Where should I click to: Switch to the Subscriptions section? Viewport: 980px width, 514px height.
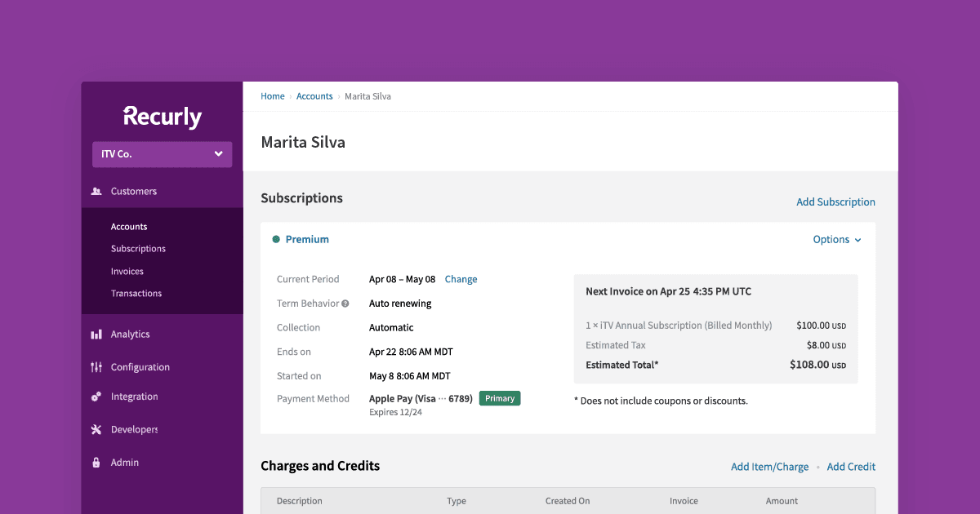pyautogui.click(x=137, y=248)
